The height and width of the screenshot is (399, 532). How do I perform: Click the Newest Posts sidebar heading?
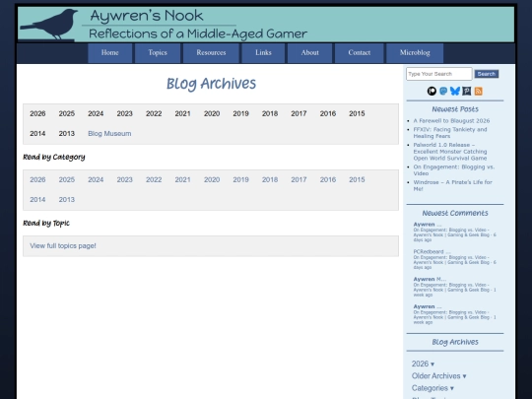click(x=455, y=109)
